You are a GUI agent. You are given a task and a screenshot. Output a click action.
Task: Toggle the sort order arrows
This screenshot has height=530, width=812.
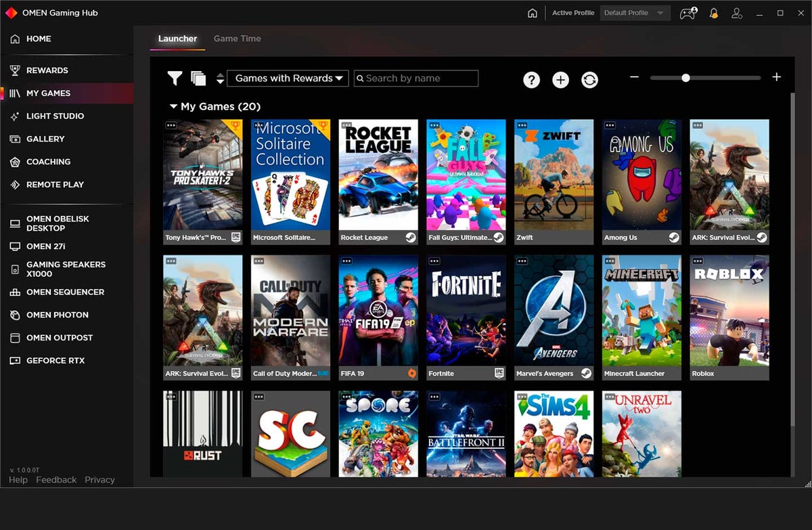click(x=220, y=79)
